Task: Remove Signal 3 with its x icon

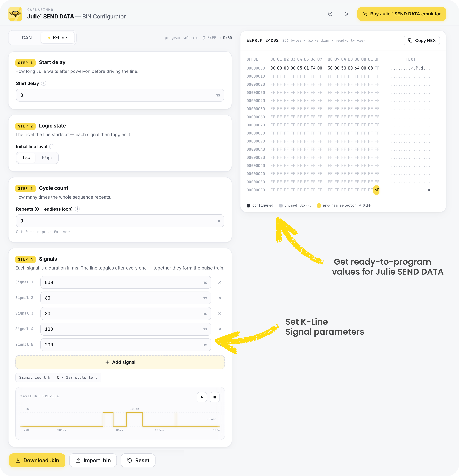Action: 220,314
